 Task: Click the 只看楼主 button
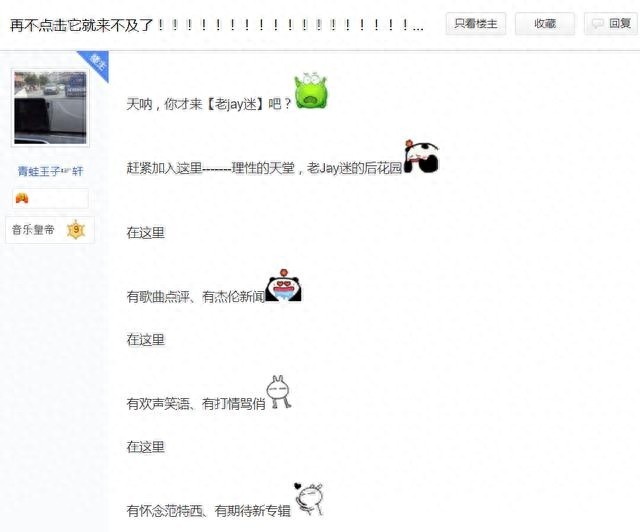[476, 24]
